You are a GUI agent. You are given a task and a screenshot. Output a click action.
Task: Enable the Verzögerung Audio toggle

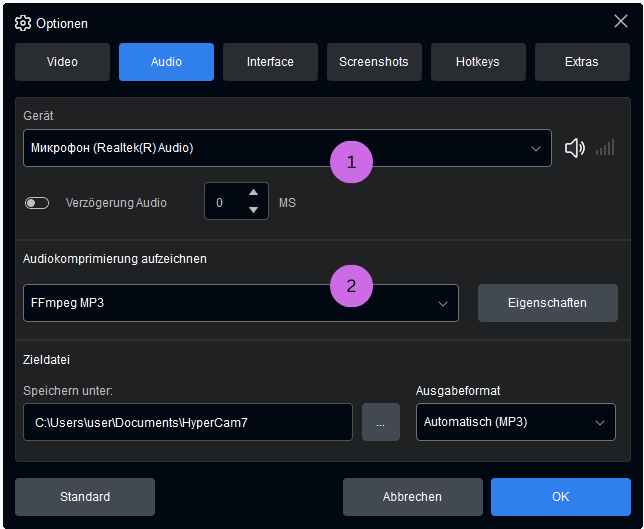[x=37, y=203]
